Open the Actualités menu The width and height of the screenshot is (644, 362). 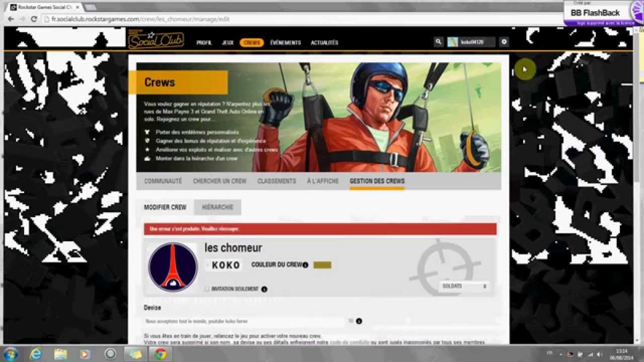[325, 43]
